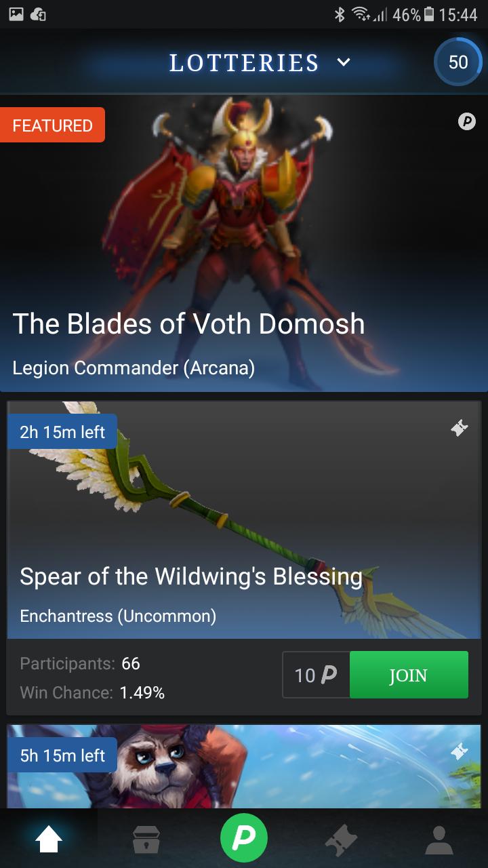
Task: Tap ticket icon on Spear of Wildwing card
Action: point(460,428)
